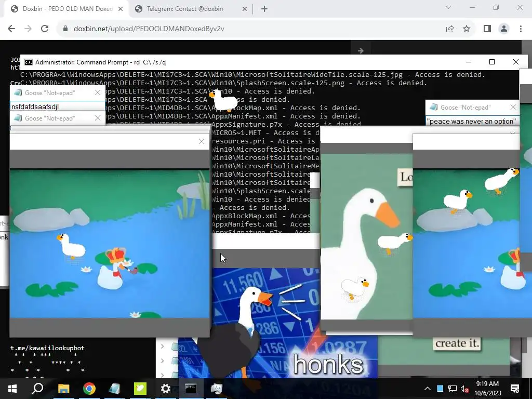This screenshot has height=399, width=532.
Task: Open the Chrome side panel
Action: [x=487, y=29]
